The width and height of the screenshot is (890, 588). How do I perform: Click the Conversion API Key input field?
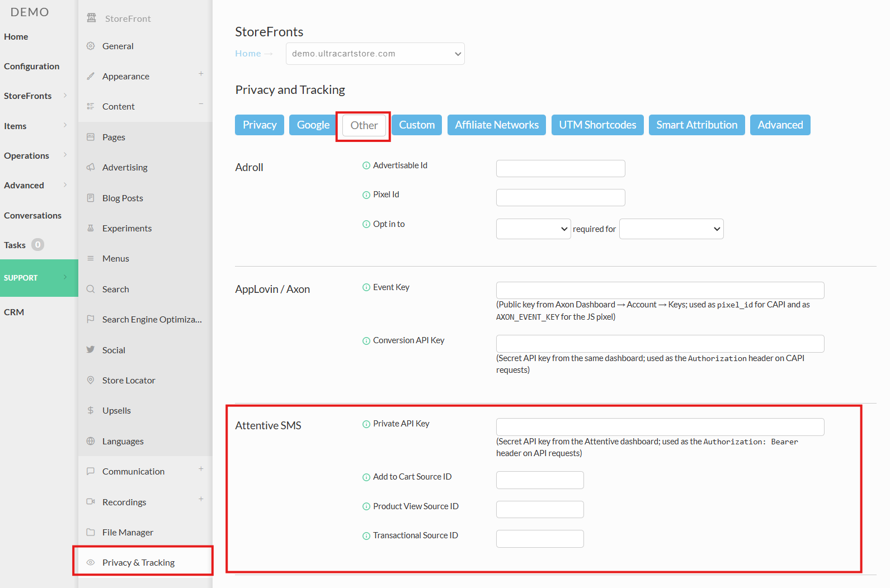[660, 344]
